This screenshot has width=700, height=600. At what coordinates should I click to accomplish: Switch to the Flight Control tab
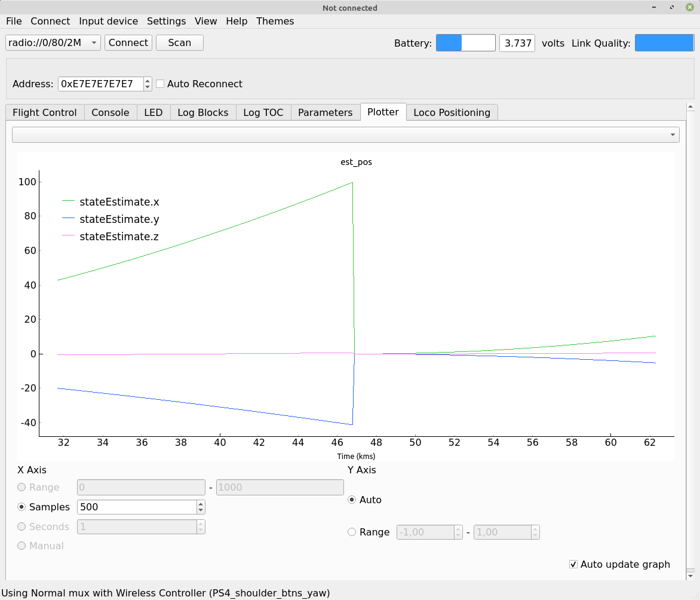click(45, 112)
